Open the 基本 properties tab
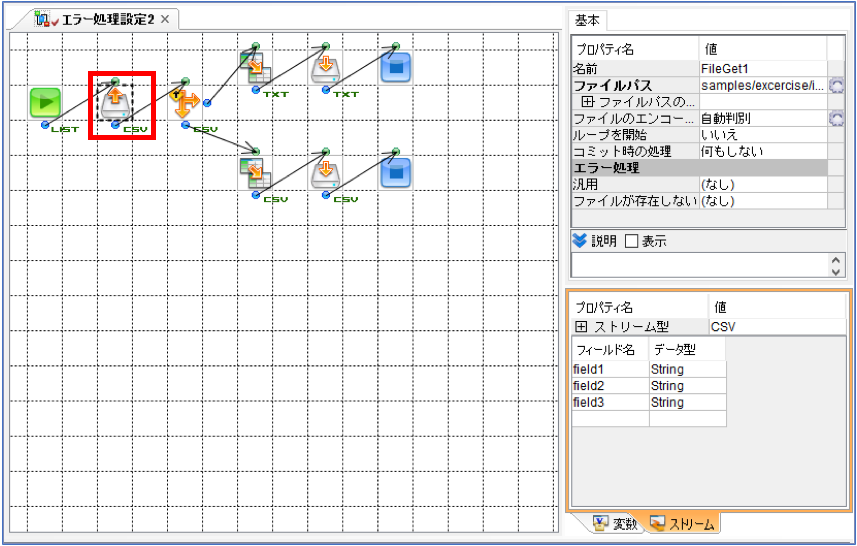The image size is (857, 546). tap(588, 21)
